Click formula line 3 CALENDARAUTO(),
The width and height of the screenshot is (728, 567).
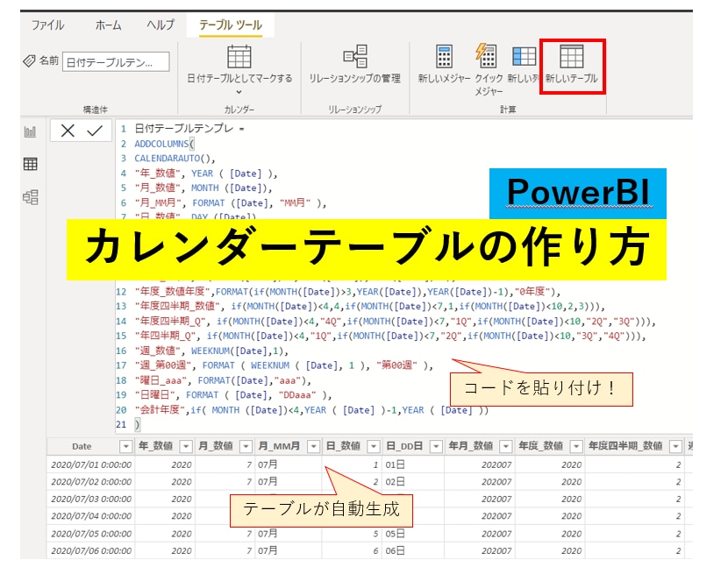(x=175, y=159)
